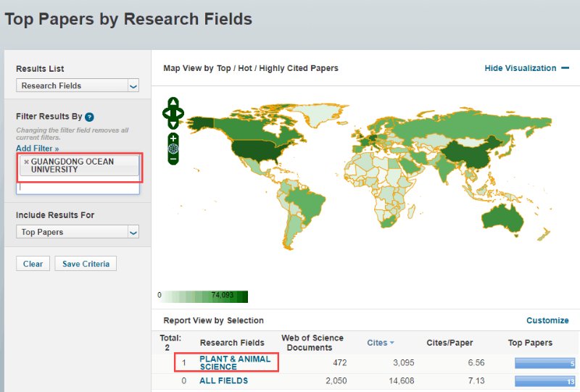This screenshot has height=392, width=580.
Task: Click the Save Criteria button
Action: click(x=86, y=264)
